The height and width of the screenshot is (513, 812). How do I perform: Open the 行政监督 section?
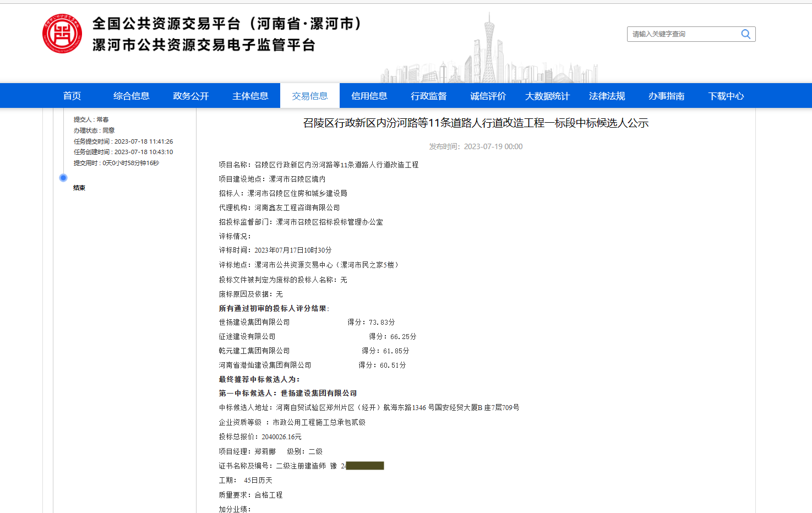[x=429, y=95]
